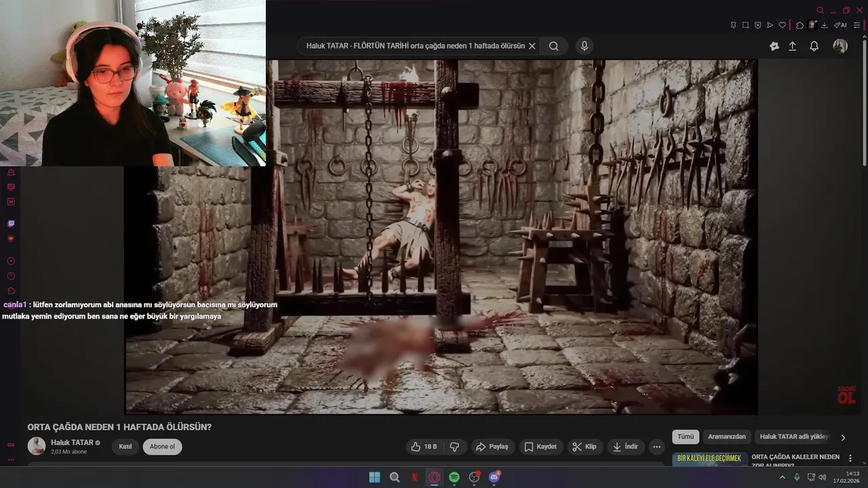Open the ad blocker shield icon
This screenshot has width=868, height=488.
(x=757, y=25)
